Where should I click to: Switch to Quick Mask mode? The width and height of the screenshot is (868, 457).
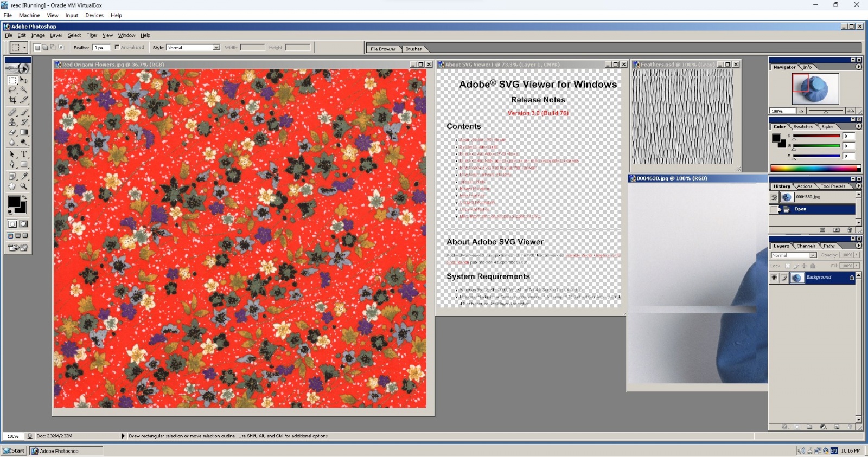[24, 224]
